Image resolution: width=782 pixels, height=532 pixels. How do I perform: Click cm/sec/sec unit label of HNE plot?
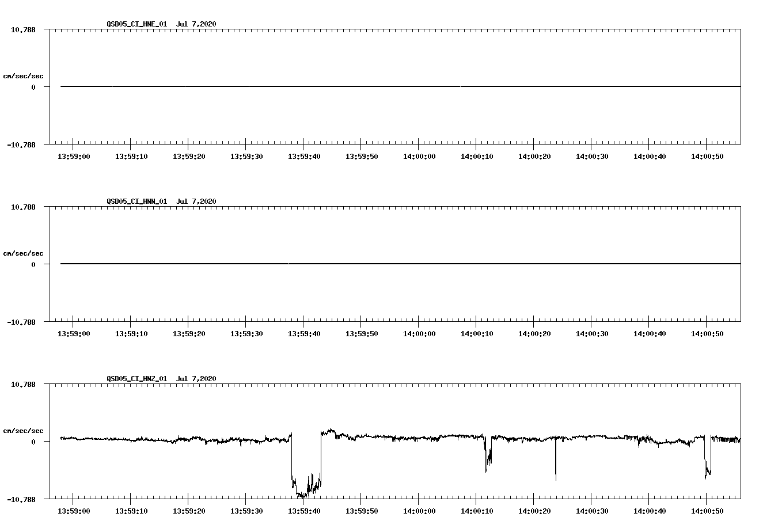(23, 76)
